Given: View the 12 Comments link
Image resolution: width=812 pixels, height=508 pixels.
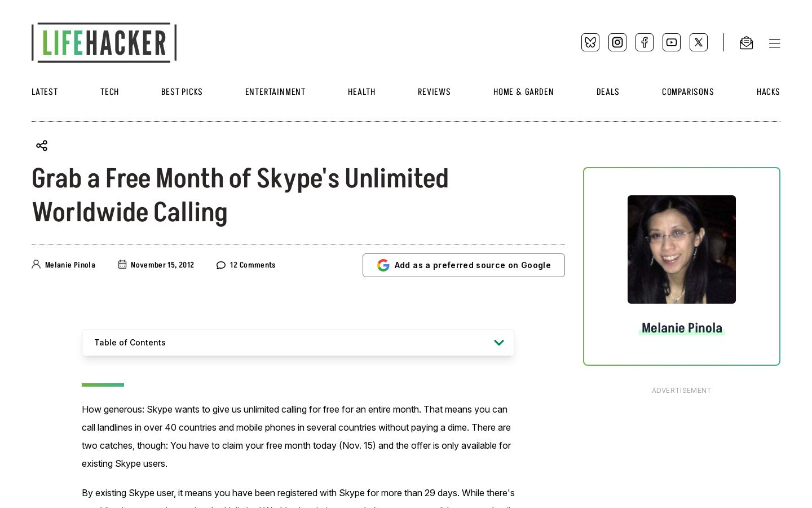Looking at the screenshot, I should click(x=253, y=265).
